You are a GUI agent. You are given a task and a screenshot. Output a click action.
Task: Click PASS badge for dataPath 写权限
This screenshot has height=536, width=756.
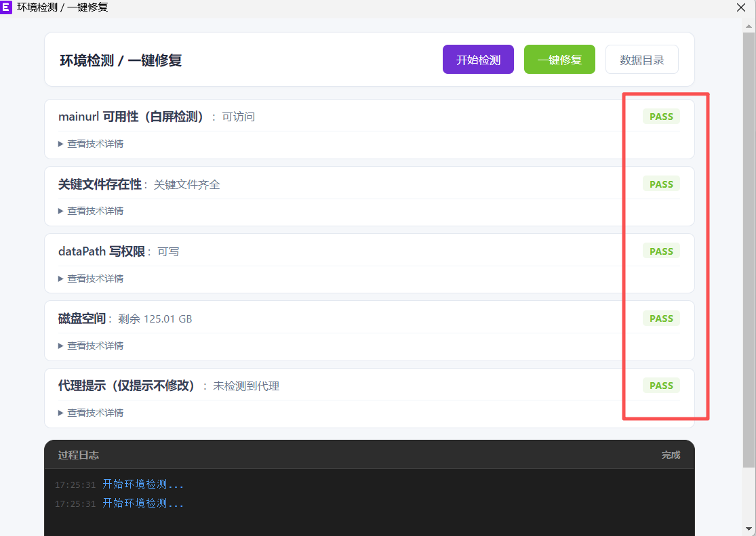[x=661, y=251]
